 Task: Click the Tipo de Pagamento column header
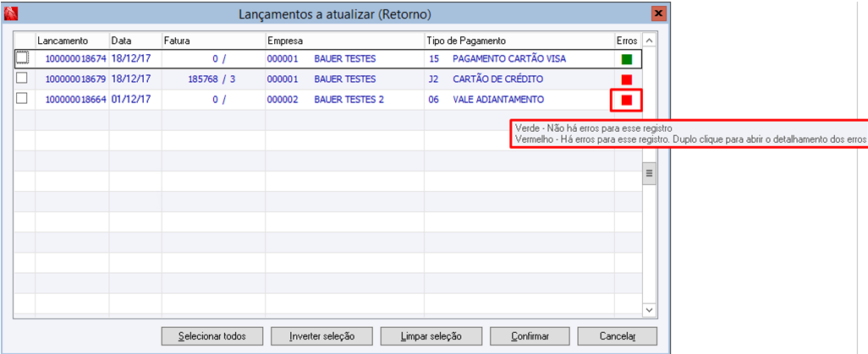pos(519,41)
